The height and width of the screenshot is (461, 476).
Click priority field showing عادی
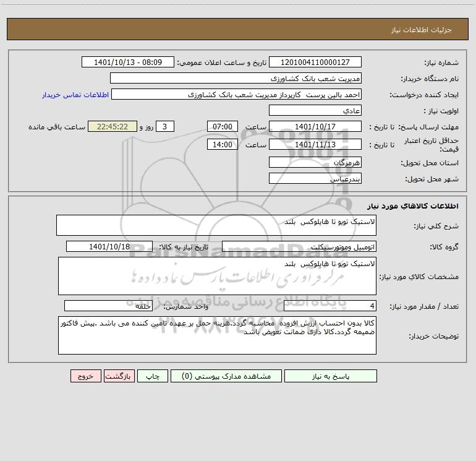tap(315, 110)
